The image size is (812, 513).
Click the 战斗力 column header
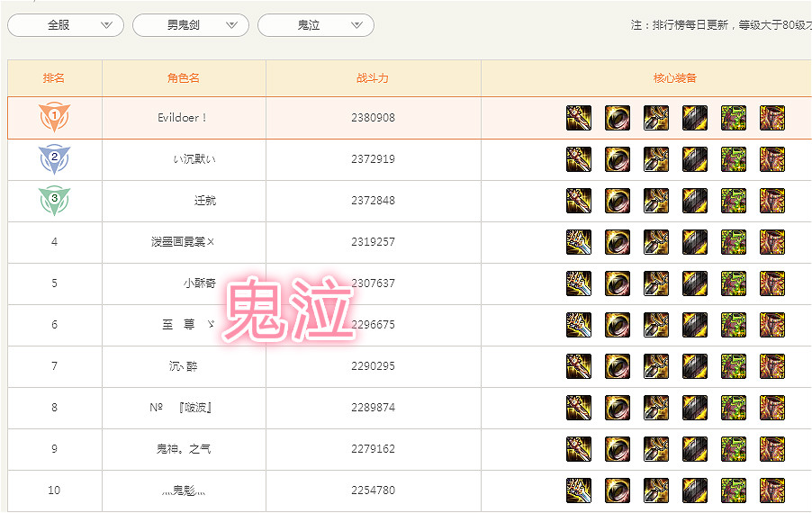point(373,78)
